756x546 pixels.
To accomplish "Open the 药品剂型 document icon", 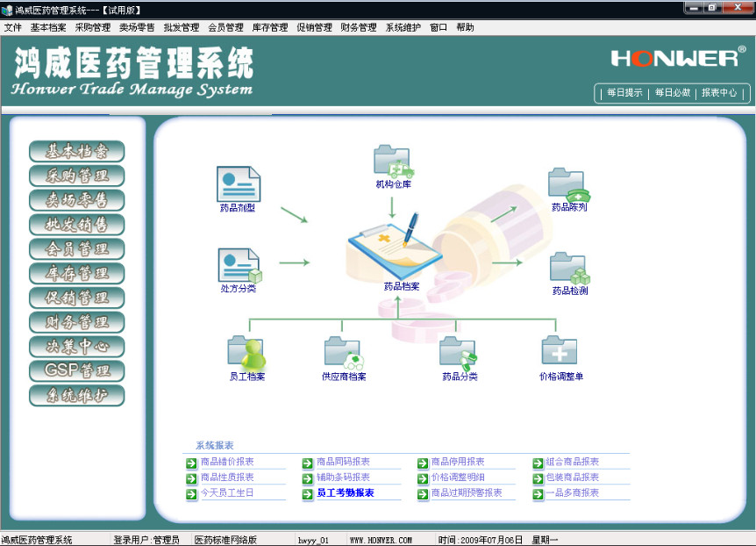I will pos(239,184).
